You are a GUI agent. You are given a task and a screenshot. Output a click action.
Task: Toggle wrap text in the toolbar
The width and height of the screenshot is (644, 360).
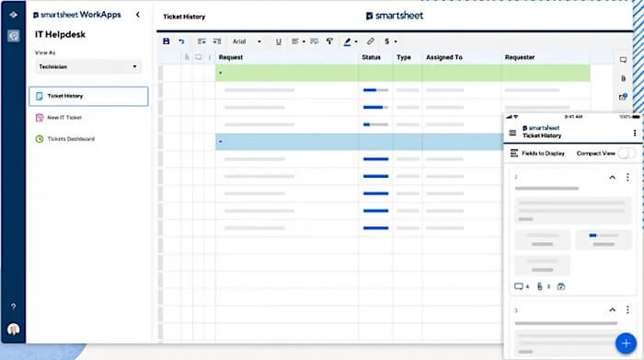point(315,41)
